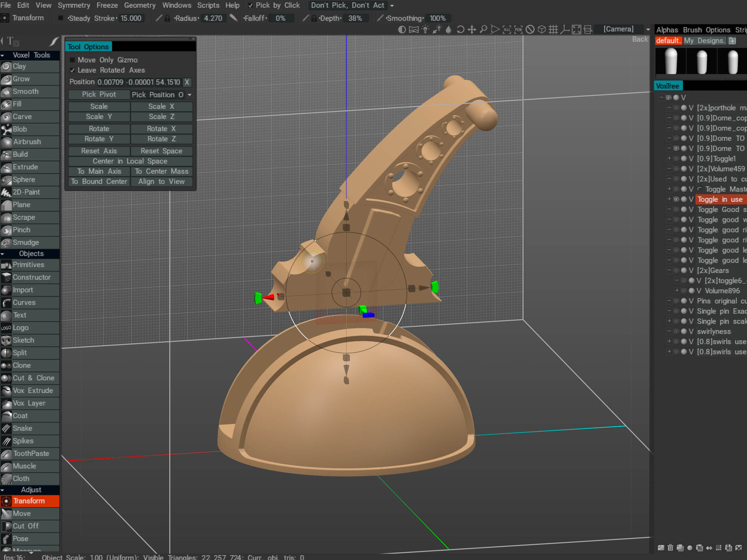Select the Vox Extrude tool

[x=30, y=391]
